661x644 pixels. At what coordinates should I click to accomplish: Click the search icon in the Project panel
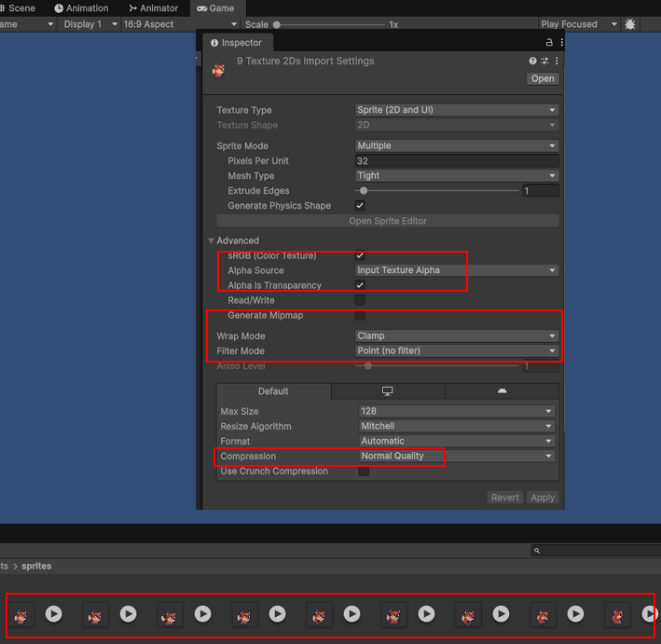(538, 551)
